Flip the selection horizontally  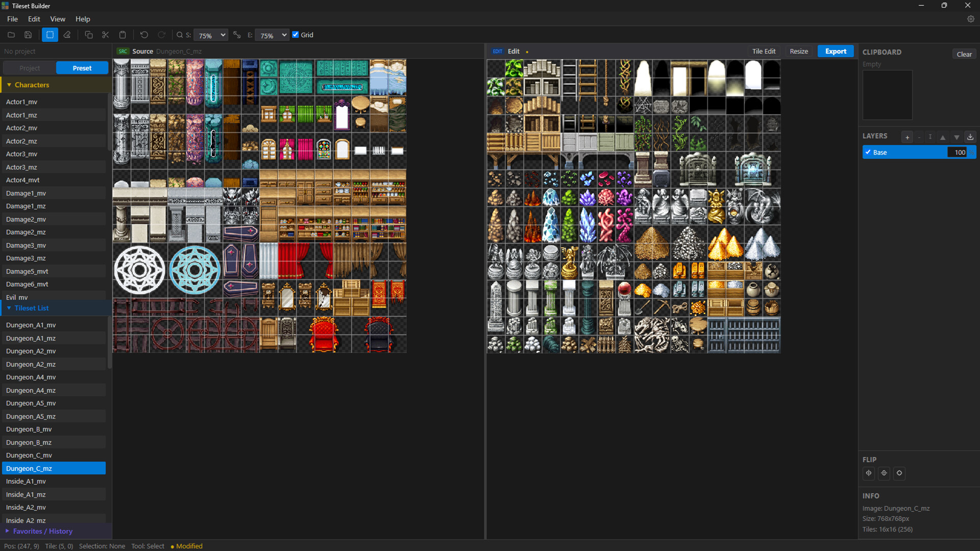(869, 473)
